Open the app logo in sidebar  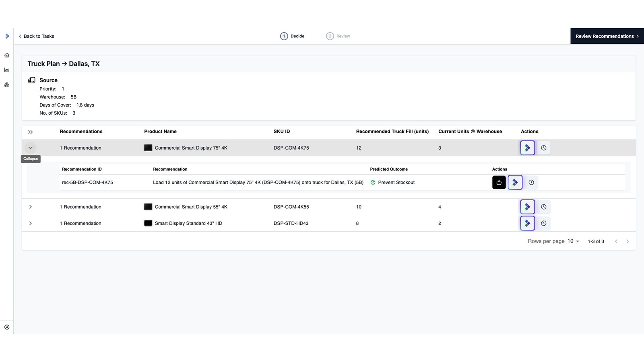(7, 36)
